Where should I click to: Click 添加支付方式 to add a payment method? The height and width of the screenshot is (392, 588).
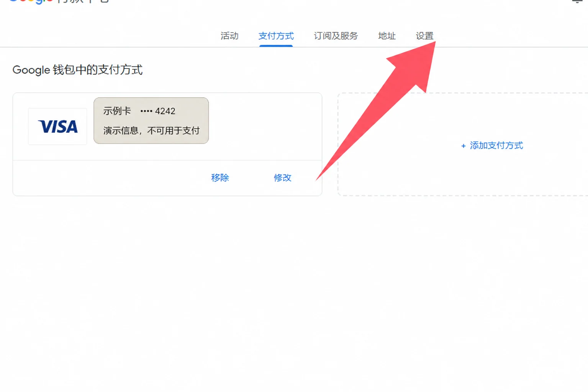coord(492,145)
